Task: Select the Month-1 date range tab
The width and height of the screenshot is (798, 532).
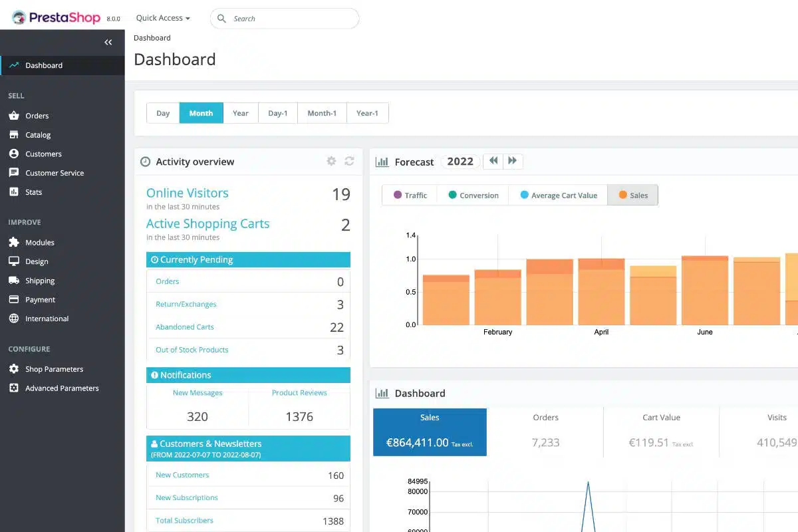Action: 322,113
